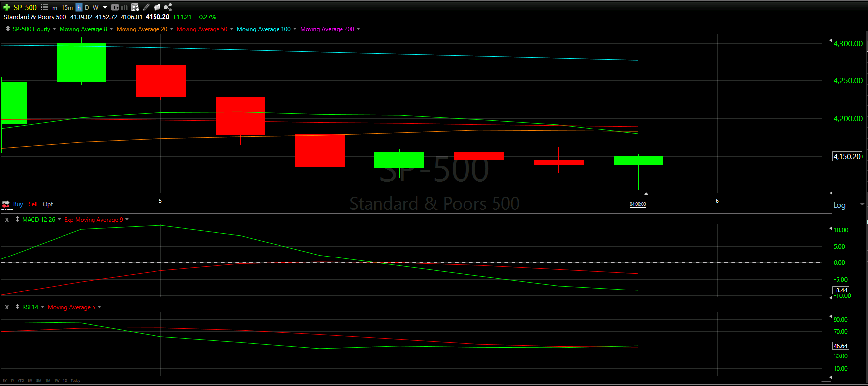Select the weekly 'W' timeframe
This screenshot has width=868, height=386.
[96, 7]
